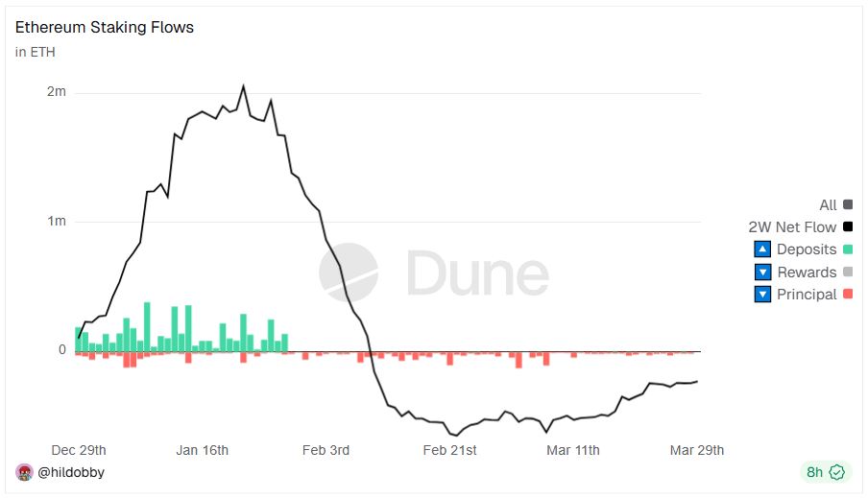
Task: Click the Dune logo watermark circle
Action: pos(348,273)
